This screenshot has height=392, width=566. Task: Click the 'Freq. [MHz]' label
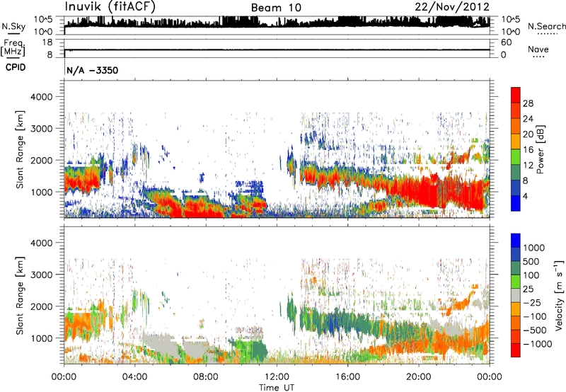pyautogui.click(x=13, y=47)
